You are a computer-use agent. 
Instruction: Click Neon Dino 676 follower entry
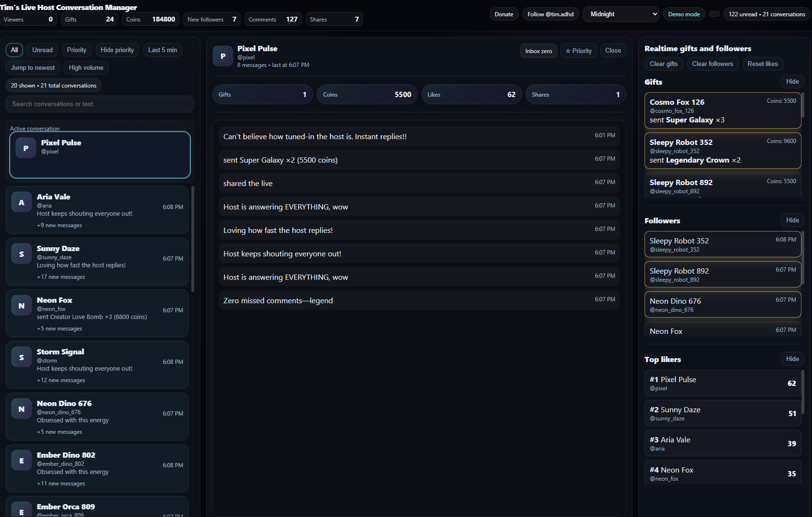pyautogui.click(x=723, y=305)
